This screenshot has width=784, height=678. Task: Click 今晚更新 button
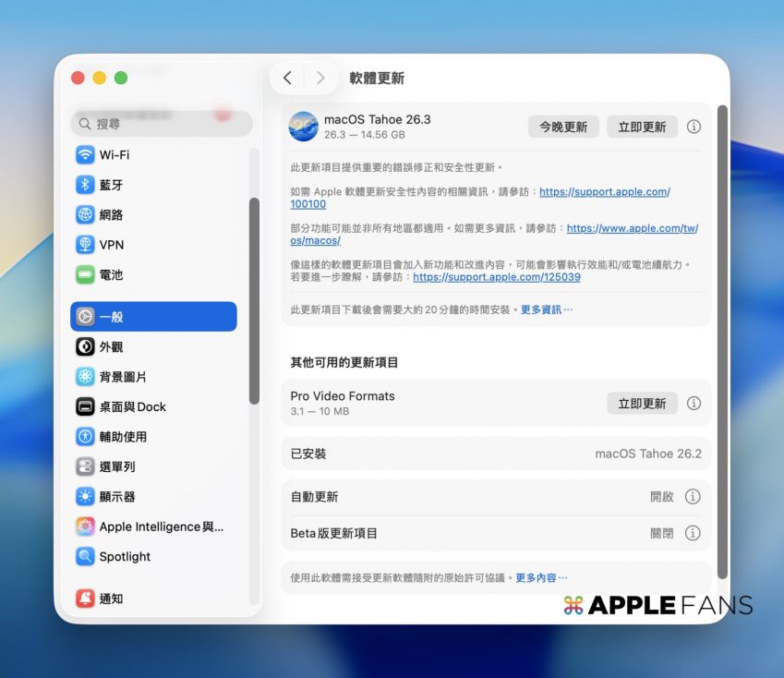tap(563, 127)
